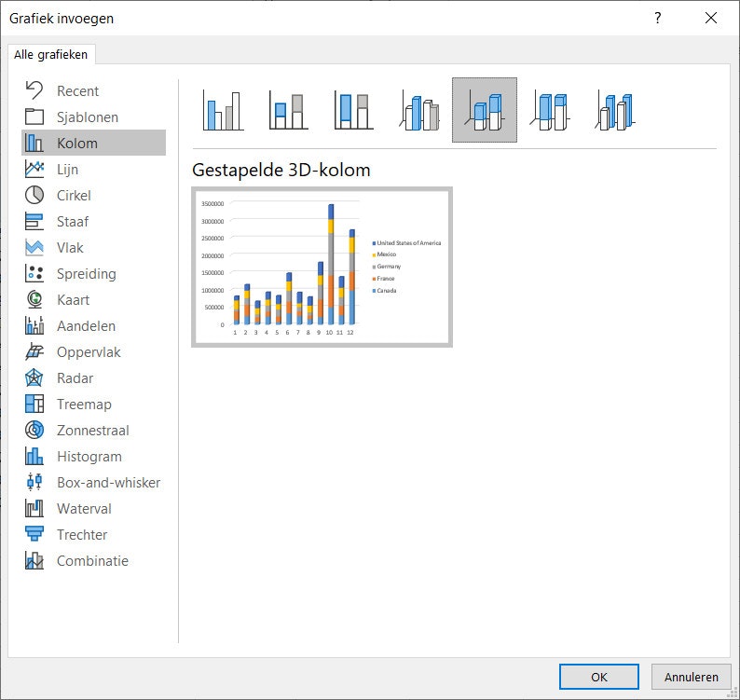The image size is (740, 700).
Task: Choose the Combinatie combo chart category
Action: (x=93, y=561)
